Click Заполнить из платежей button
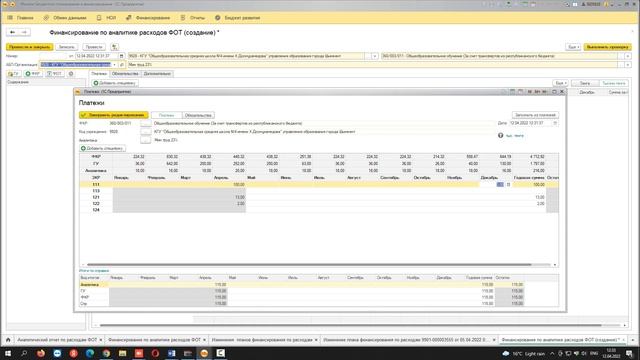This screenshot has width=640, height=360. pos(535,115)
